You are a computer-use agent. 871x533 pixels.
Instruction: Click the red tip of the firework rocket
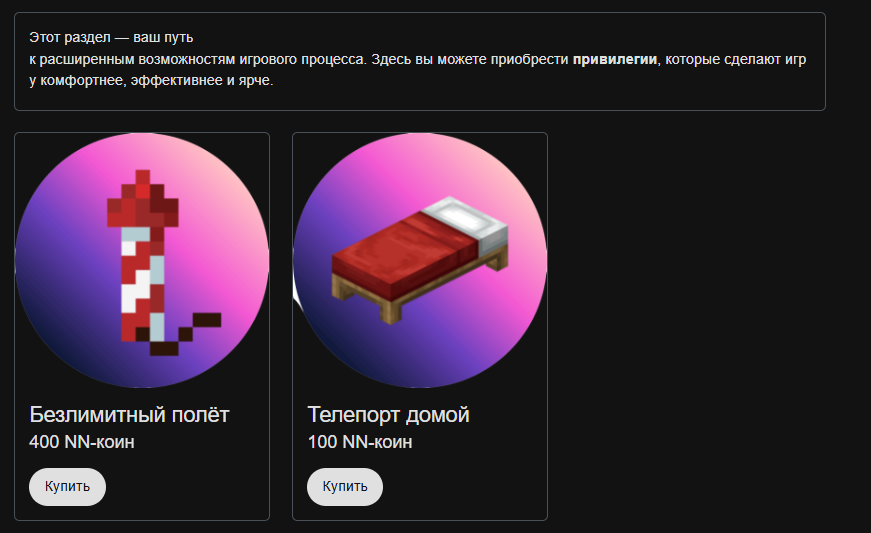[x=143, y=200]
